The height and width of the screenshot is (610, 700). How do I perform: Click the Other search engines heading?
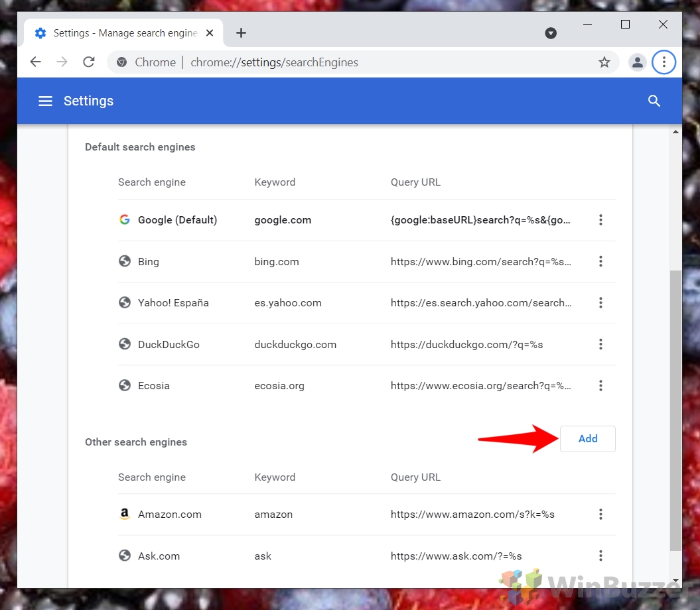pyautogui.click(x=136, y=442)
